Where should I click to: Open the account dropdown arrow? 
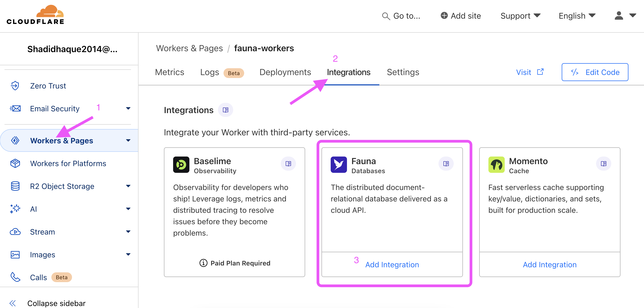click(x=632, y=16)
